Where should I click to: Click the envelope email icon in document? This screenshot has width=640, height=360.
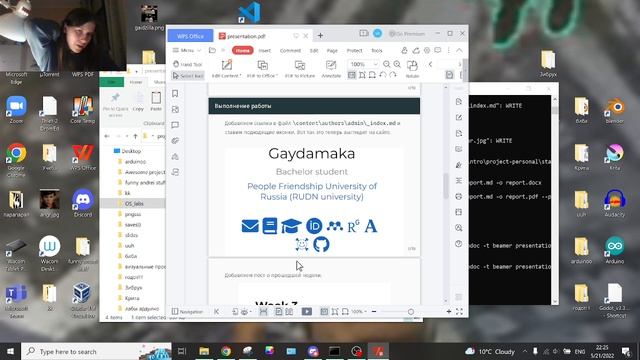coord(250,226)
